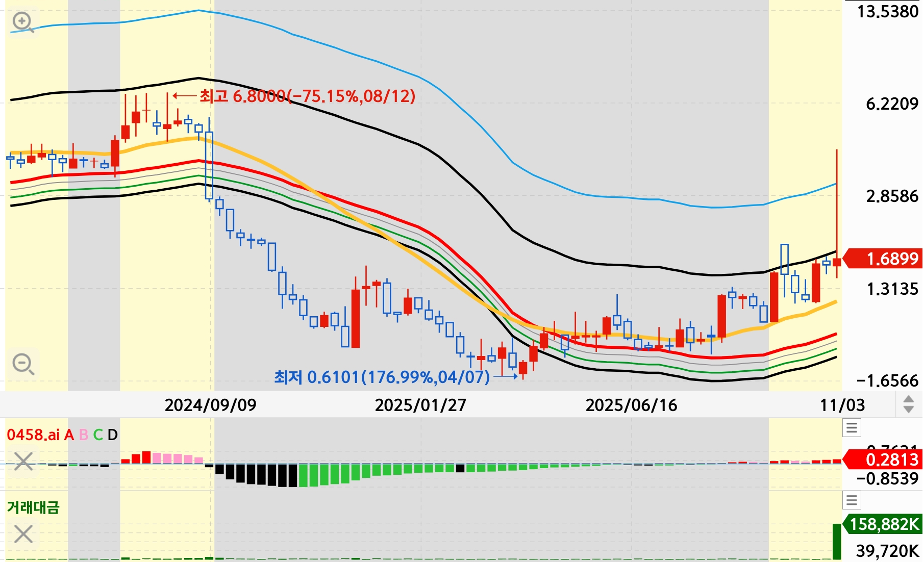Zoom in with the plus magnifier icon
Screen dimensions: 924x562
(23, 22)
